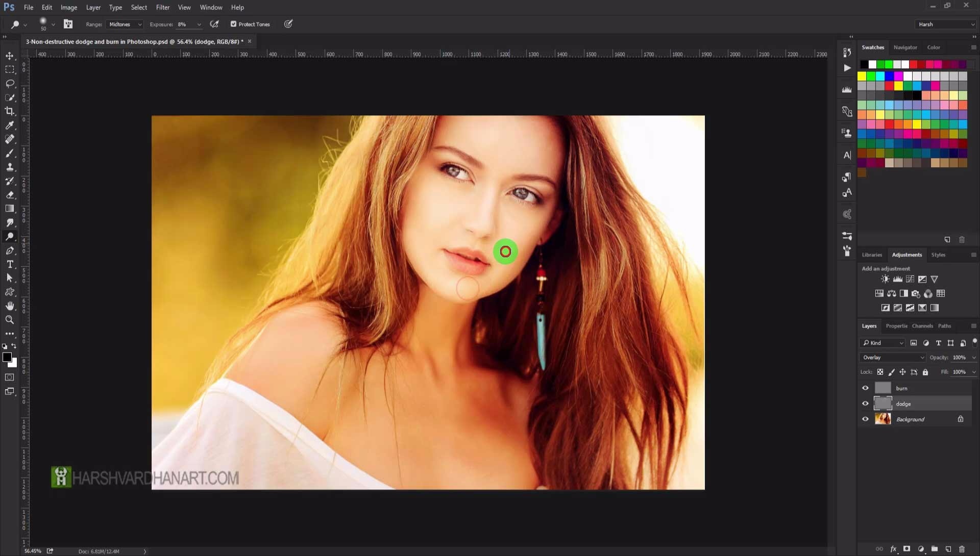This screenshot has height=556, width=980.
Task: Hide the Background layer
Action: [865, 419]
